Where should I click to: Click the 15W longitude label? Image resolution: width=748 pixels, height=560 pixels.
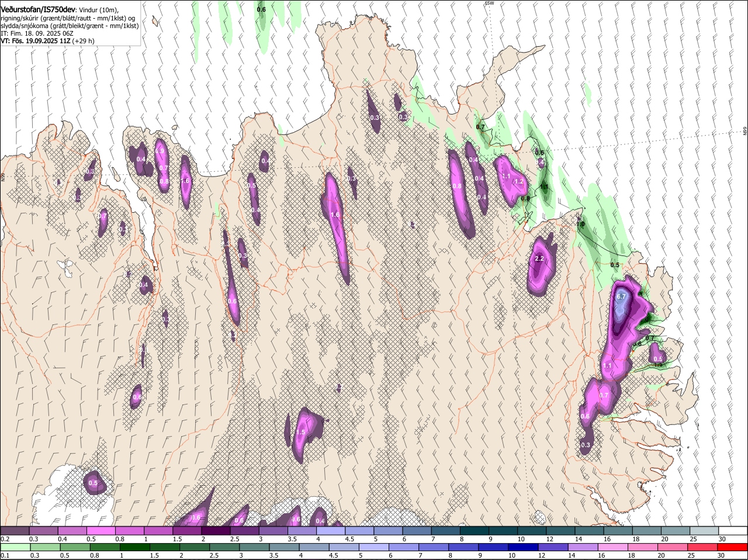point(490,4)
